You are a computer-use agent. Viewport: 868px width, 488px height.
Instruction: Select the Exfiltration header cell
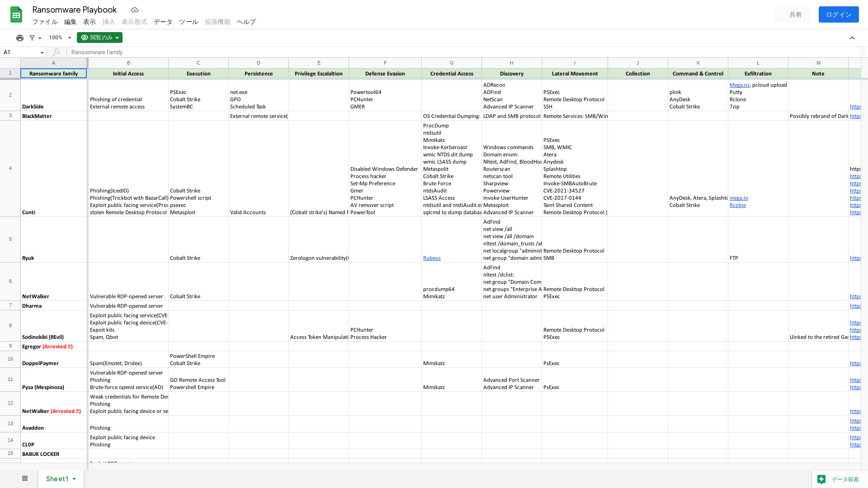(x=758, y=74)
